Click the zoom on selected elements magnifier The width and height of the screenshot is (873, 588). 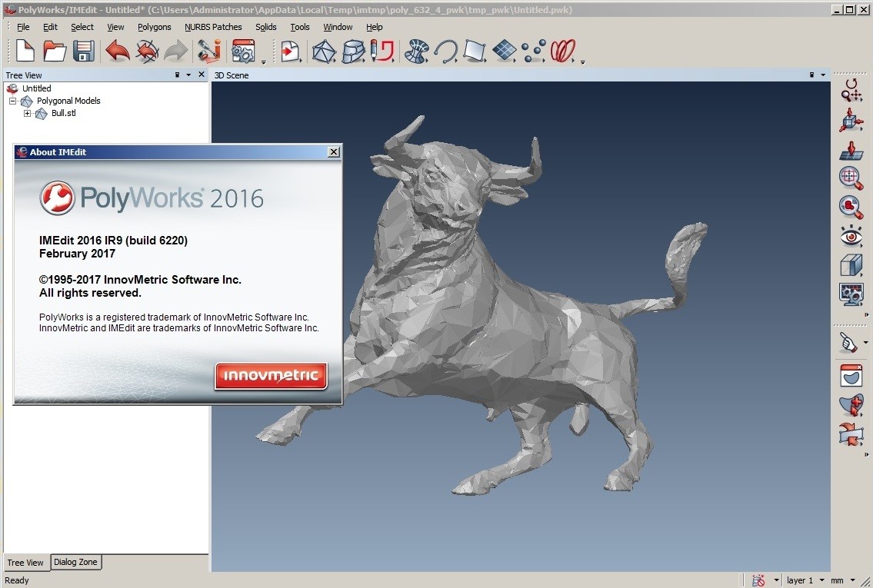tap(851, 207)
